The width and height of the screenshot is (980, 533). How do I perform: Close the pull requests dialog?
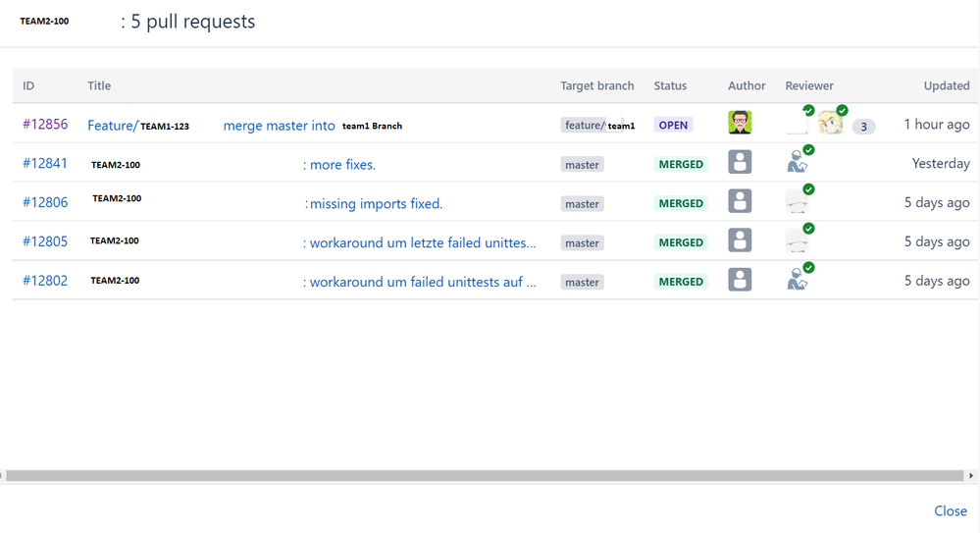point(950,511)
